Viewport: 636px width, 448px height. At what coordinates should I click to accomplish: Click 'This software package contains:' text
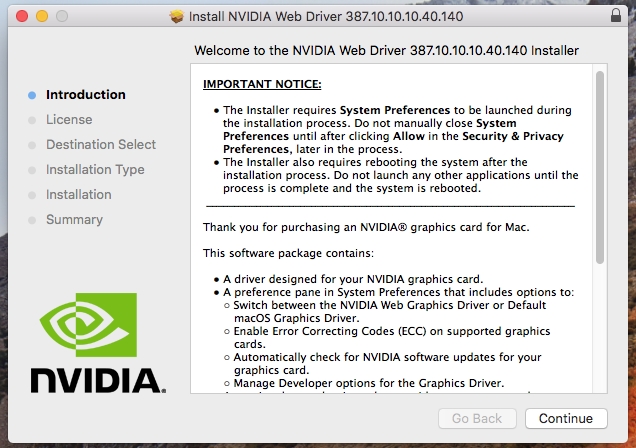coord(288,253)
